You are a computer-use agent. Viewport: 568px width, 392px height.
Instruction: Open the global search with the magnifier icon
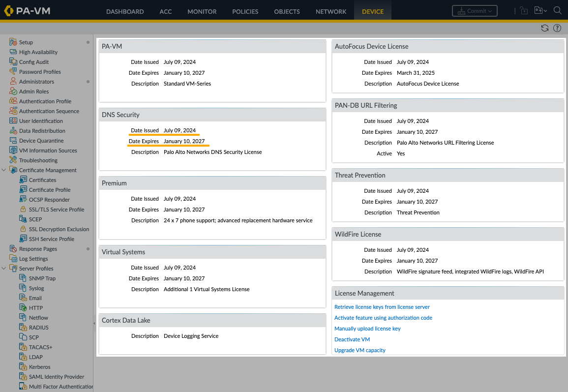tap(557, 10)
